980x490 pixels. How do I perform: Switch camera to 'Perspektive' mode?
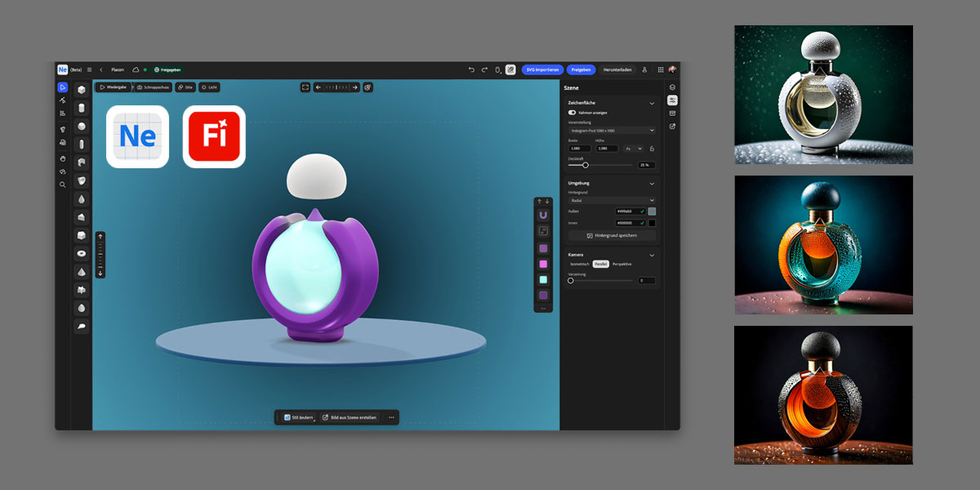coord(621,264)
